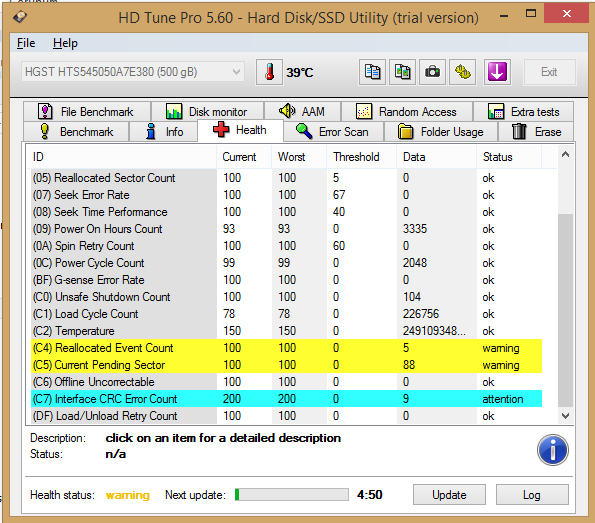
Task: Select the G-sense Error Rate row
Action: (x=286, y=280)
